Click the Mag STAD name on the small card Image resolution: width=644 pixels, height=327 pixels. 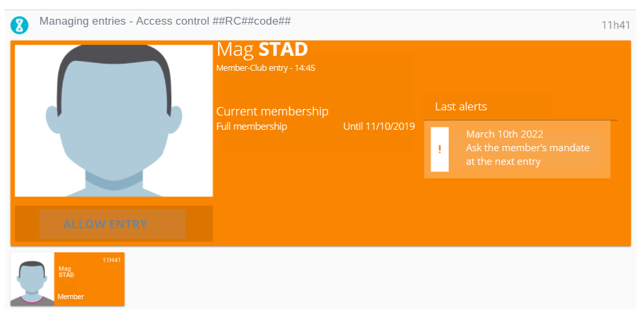(66, 272)
